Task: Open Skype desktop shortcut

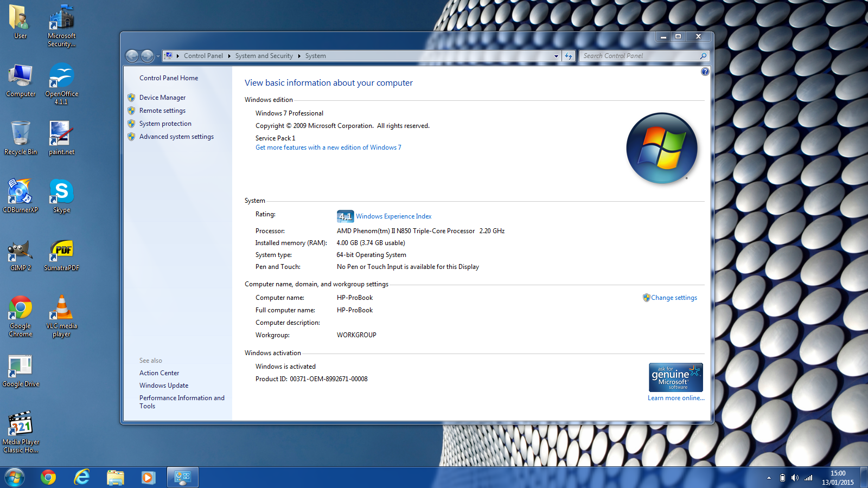Action: [61, 196]
